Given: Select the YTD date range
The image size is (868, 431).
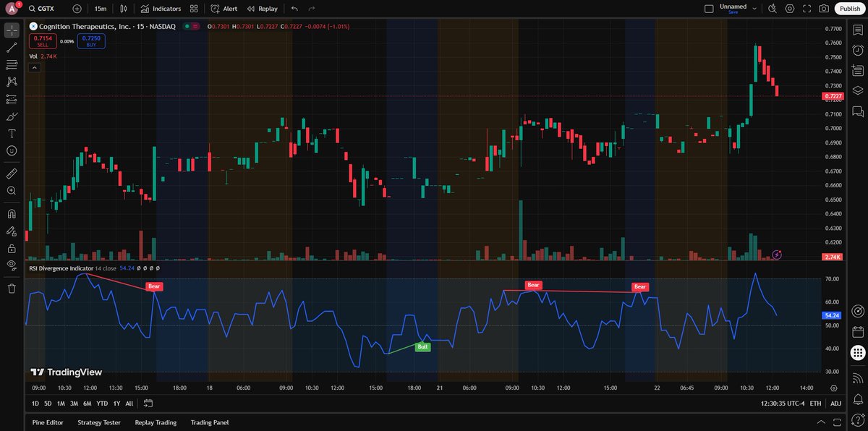Looking at the screenshot, I should (102, 404).
